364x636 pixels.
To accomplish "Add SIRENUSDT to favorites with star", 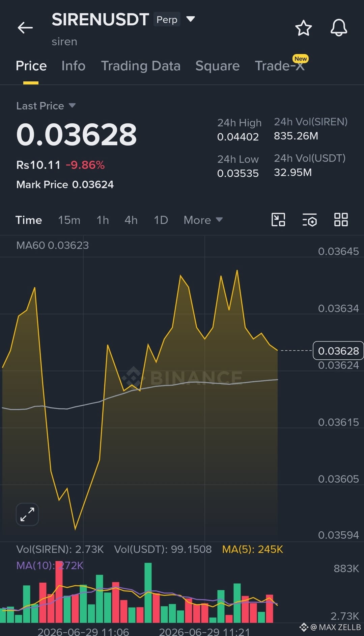I will tap(303, 28).
